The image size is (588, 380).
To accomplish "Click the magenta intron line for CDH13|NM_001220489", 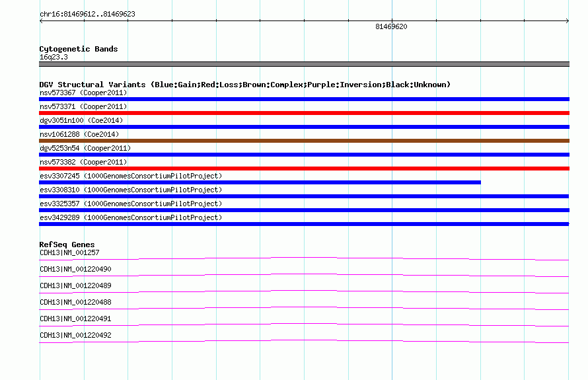I will tap(304, 291).
